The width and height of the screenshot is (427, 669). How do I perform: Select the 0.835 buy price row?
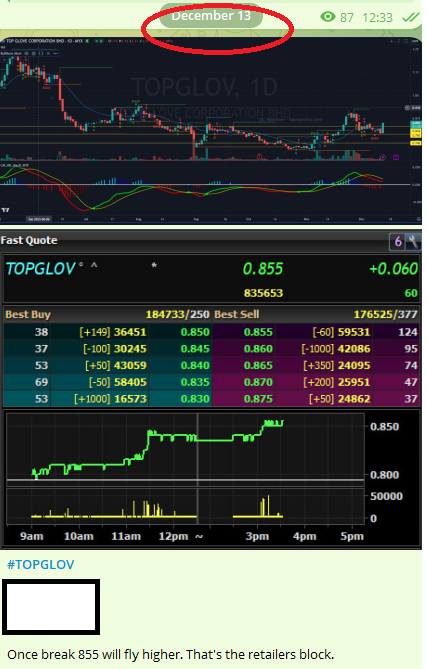[107, 382]
